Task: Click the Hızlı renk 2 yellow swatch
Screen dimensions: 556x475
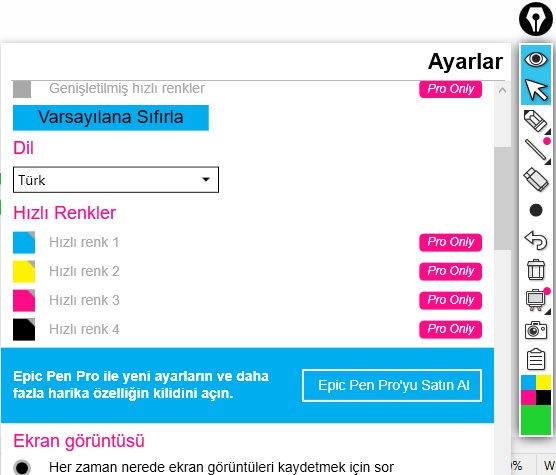Action: (24, 271)
